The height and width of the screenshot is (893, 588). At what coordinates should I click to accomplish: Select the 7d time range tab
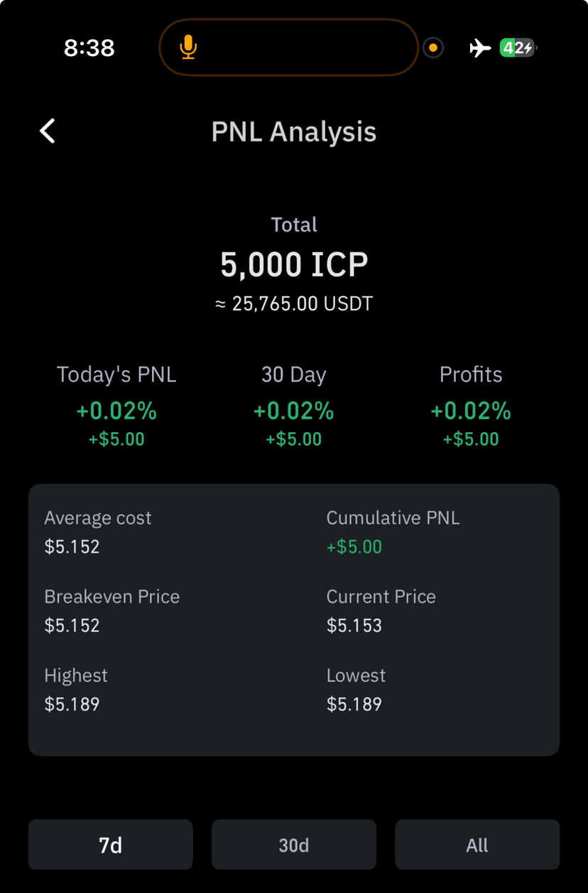pos(111,845)
